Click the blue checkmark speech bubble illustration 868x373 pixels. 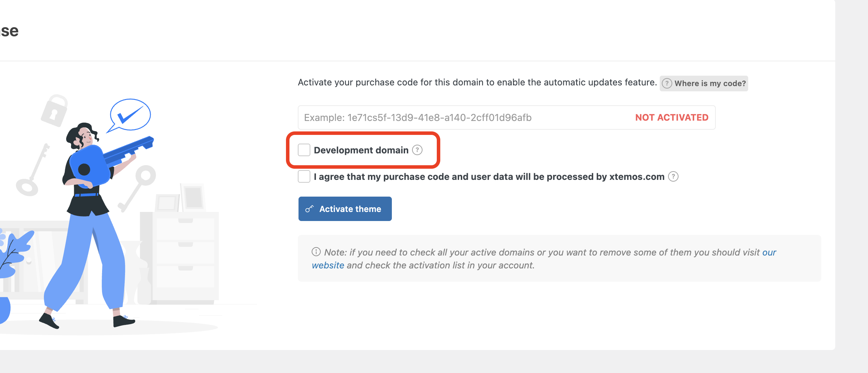pos(130,115)
